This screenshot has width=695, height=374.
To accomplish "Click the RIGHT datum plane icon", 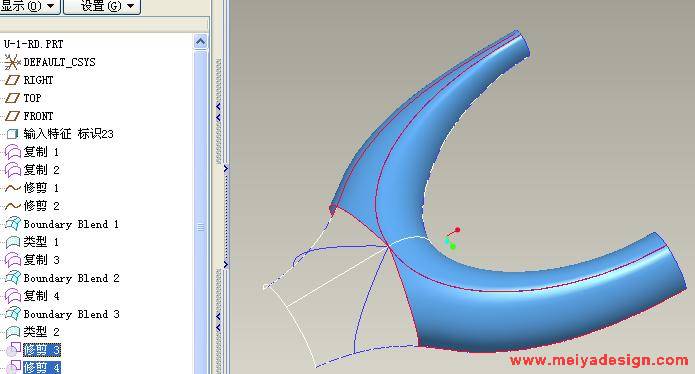I will [x=12, y=80].
